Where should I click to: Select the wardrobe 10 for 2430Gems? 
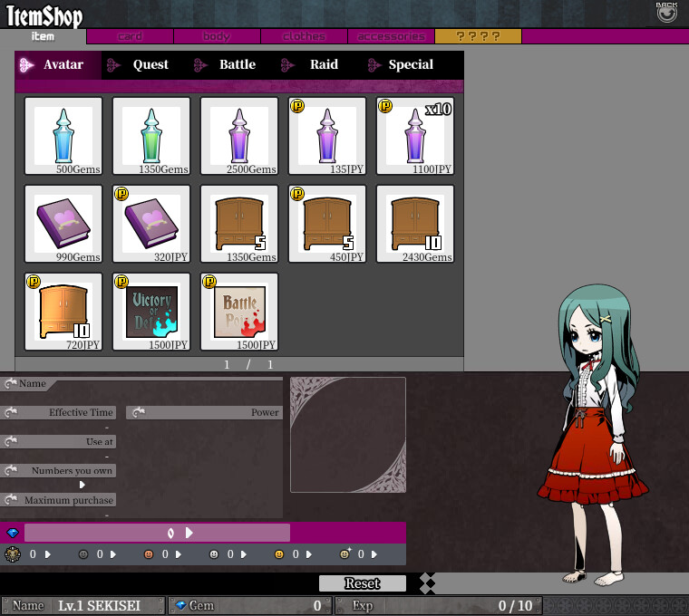[415, 224]
